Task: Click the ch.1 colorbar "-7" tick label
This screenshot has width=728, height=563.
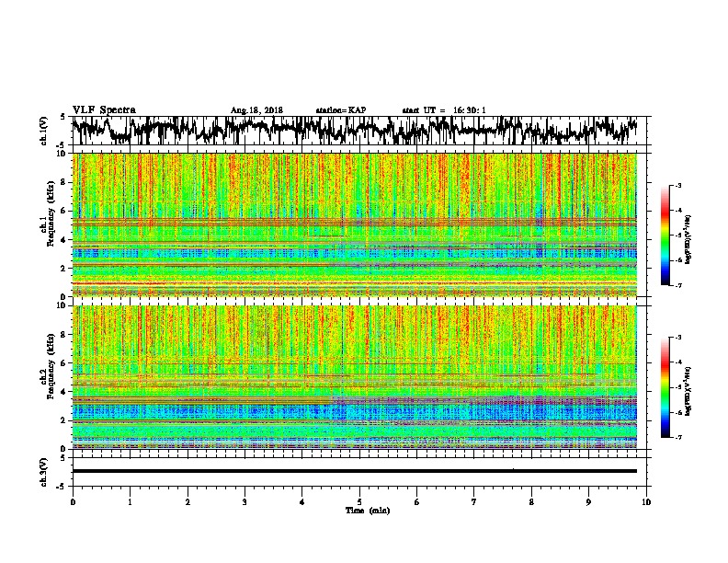Action: pyautogui.click(x=678, y=285)
